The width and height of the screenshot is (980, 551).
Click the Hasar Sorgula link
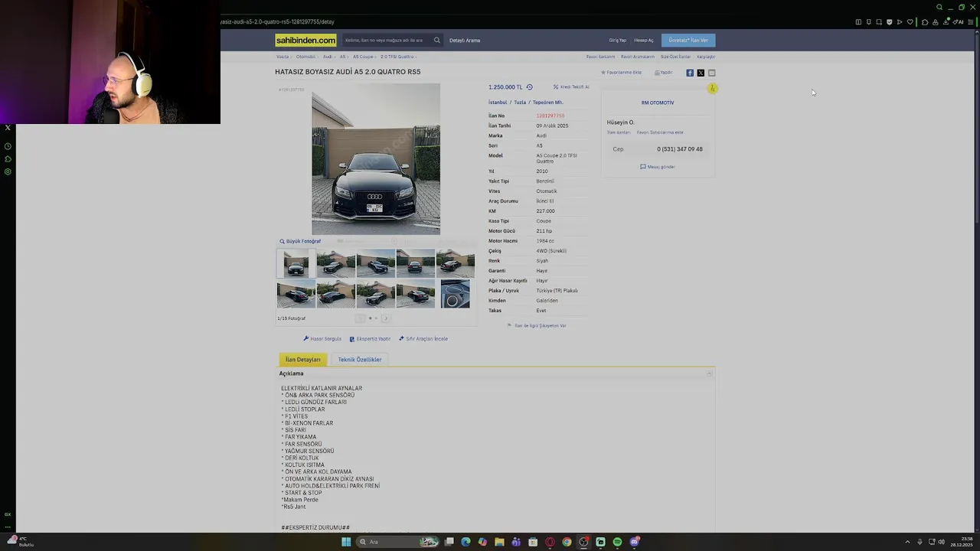[x=322, y=339]
